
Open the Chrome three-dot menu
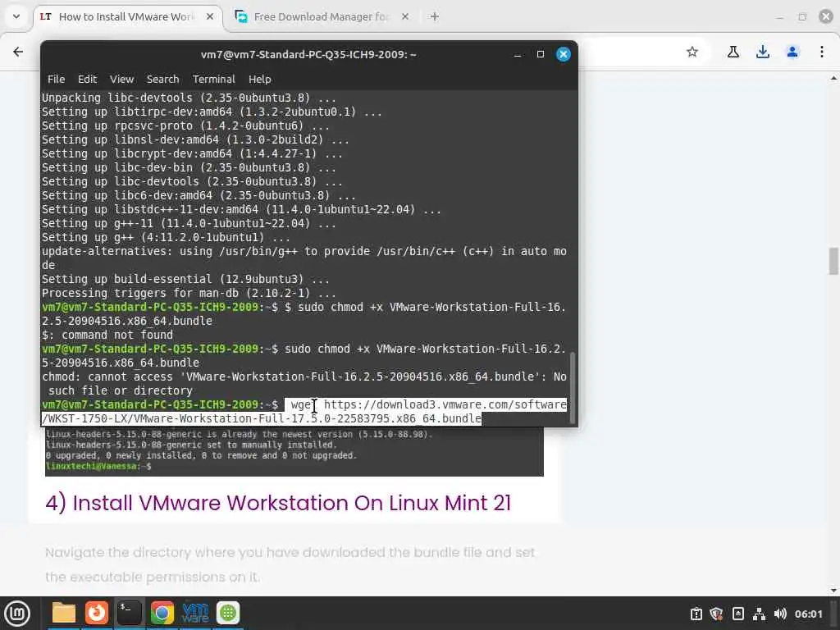(x=822, y=52)
